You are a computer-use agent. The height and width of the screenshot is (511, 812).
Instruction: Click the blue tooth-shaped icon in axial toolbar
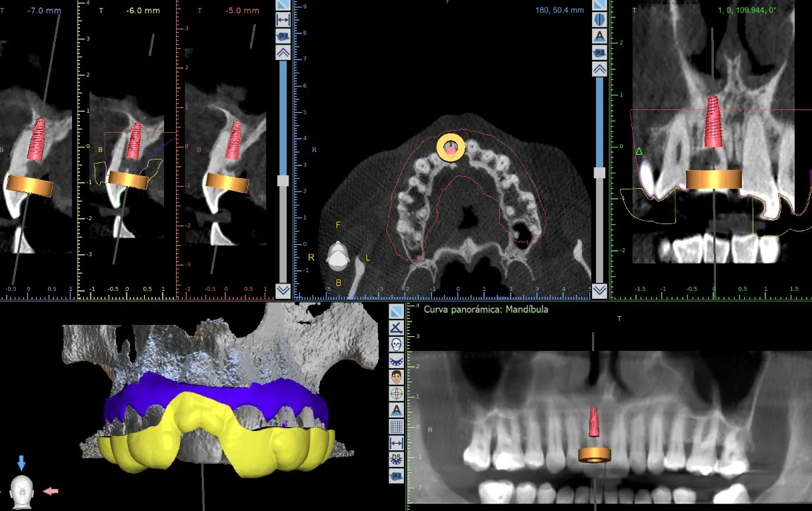point(599,20)
